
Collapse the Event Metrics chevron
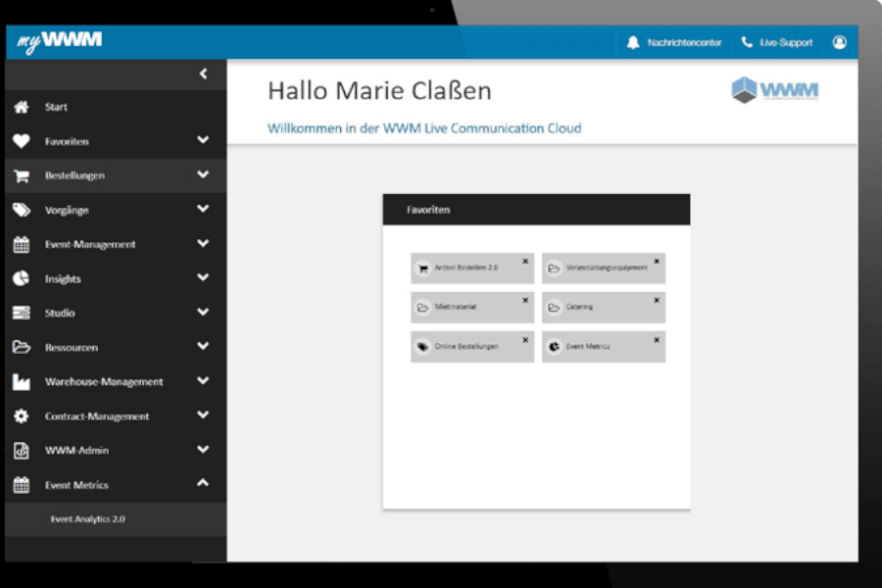[x=203, y=483]
